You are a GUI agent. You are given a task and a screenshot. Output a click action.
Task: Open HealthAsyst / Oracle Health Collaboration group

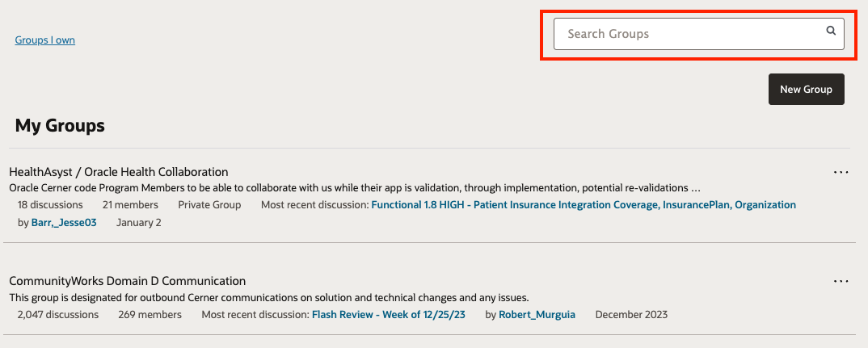point(119,171)
